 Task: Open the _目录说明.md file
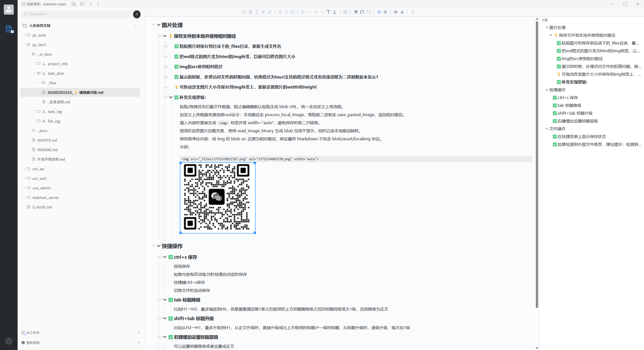58,102
